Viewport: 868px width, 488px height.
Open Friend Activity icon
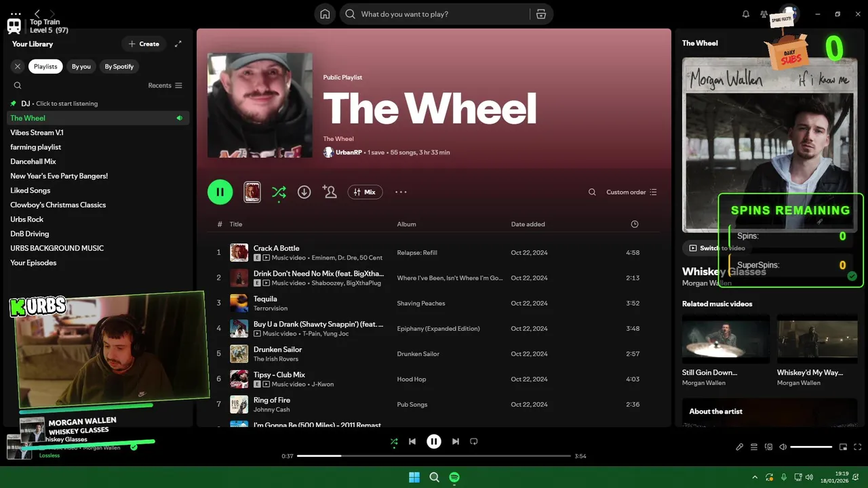click(x=764, y=14)
